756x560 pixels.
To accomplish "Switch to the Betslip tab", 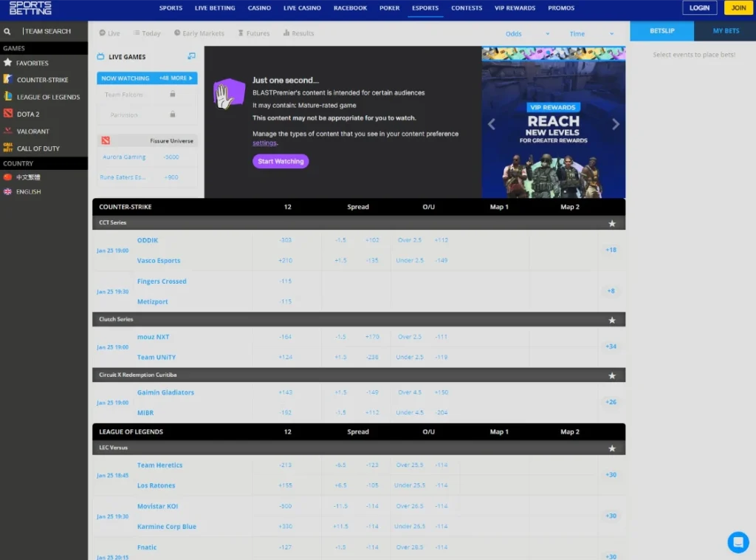I will [662, 31].
